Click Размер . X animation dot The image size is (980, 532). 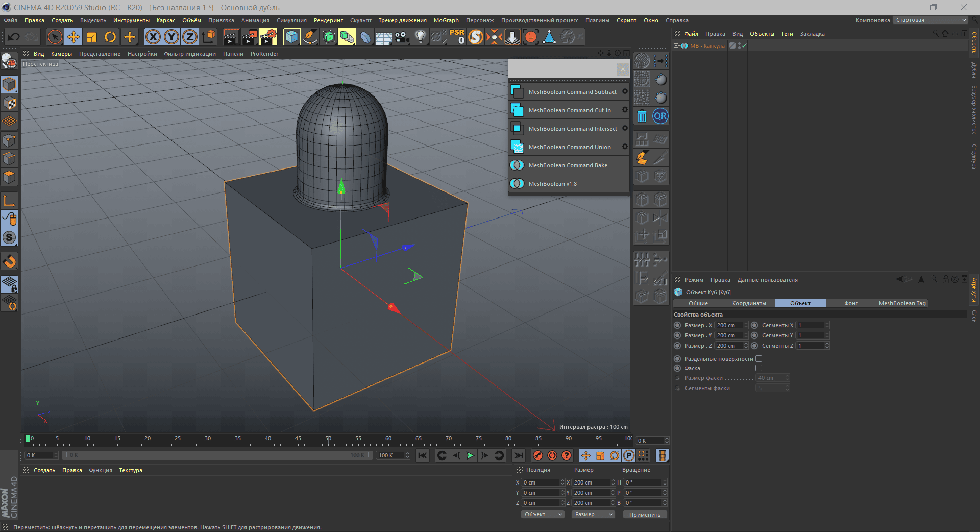click(x=677, y=325)
